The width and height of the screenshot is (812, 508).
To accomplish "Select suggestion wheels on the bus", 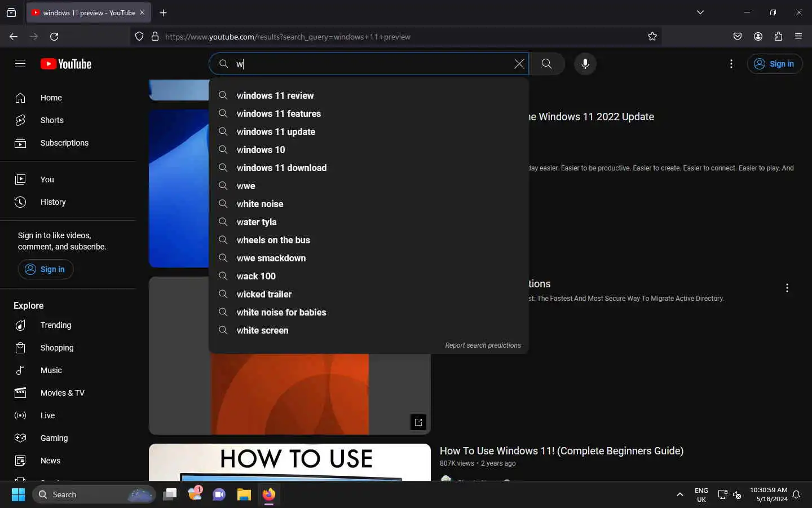I will click(369, 240).
